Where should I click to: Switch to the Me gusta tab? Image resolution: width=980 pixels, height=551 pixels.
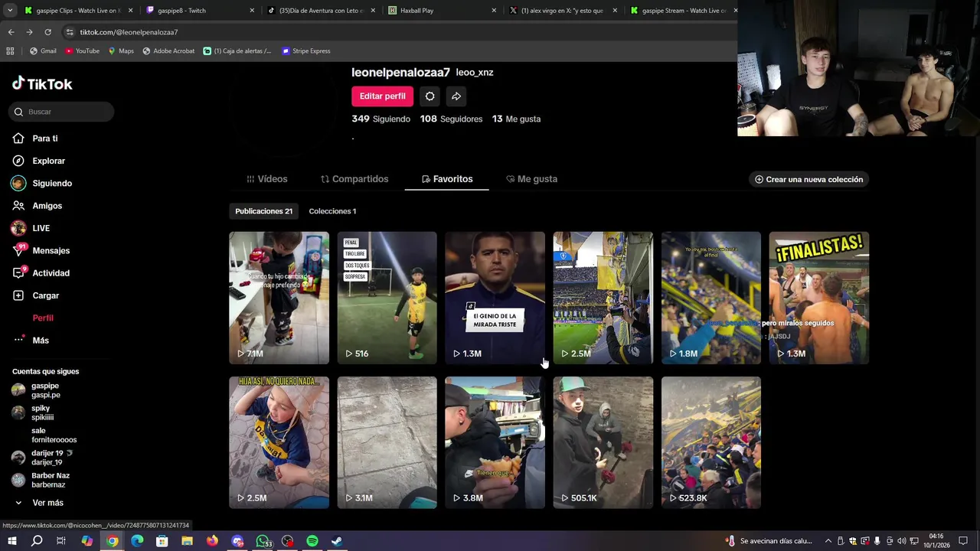click(x=531, y=179)
